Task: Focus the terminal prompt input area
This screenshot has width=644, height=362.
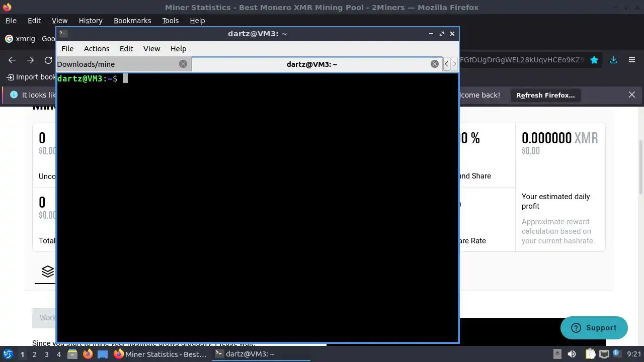Action: 257,207
